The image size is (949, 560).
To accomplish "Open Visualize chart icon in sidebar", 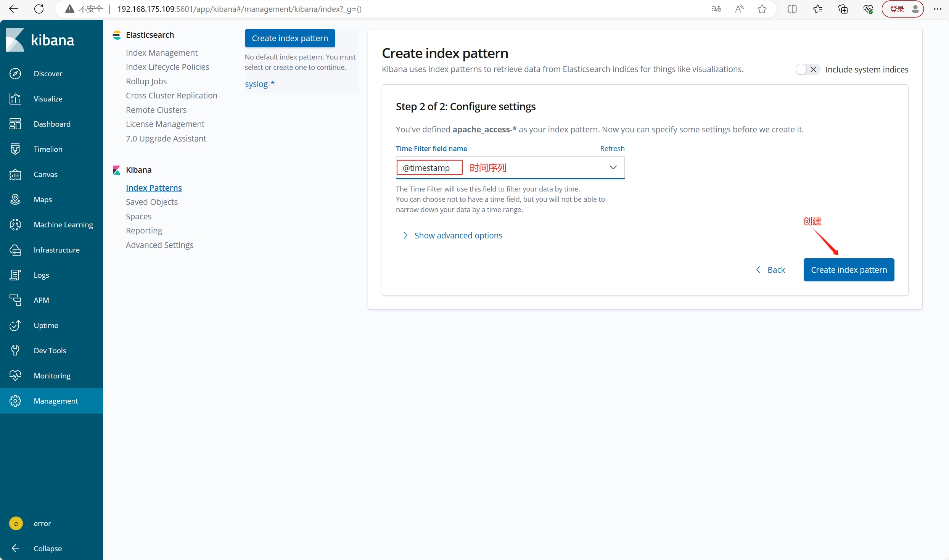I will click(x=15, y=99).
